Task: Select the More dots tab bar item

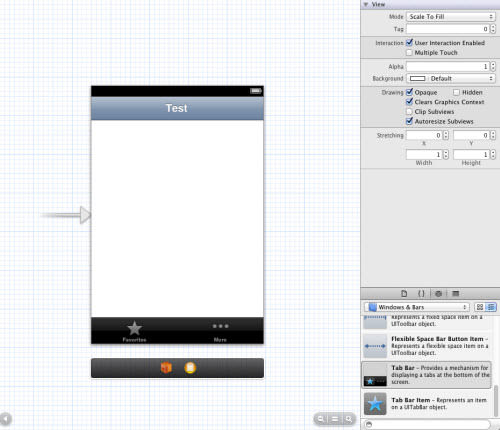Action: [220, 331]
